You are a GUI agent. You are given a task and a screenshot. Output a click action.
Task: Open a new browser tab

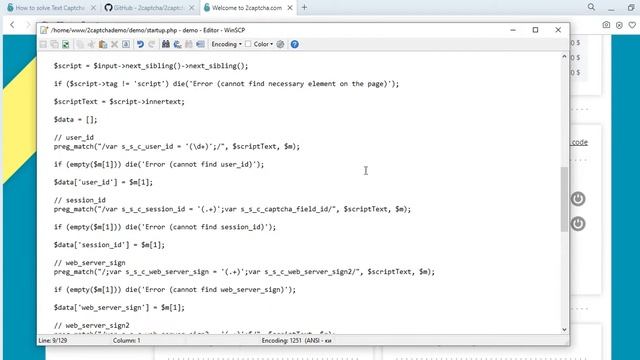pos(304,7)
